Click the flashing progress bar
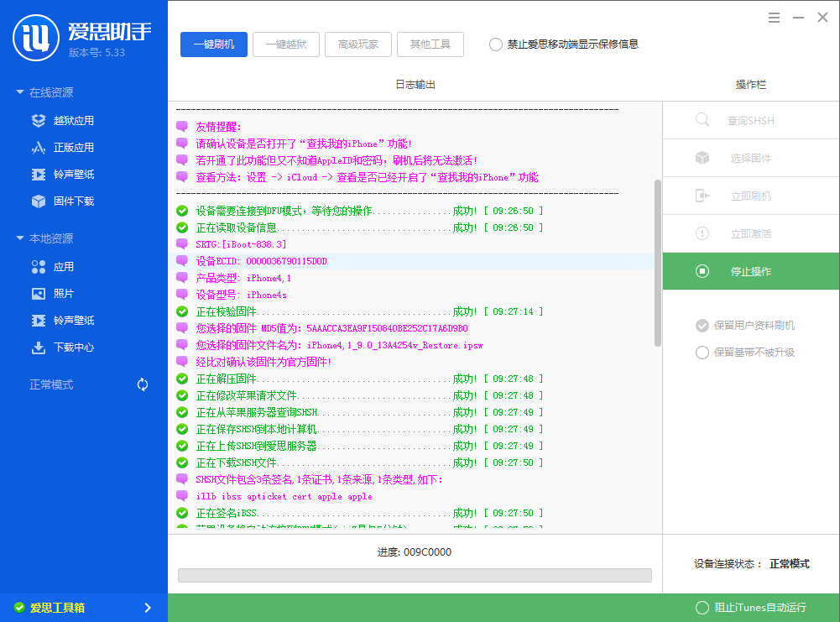Viewport: 840px width, 622px height. coord(415,575)
